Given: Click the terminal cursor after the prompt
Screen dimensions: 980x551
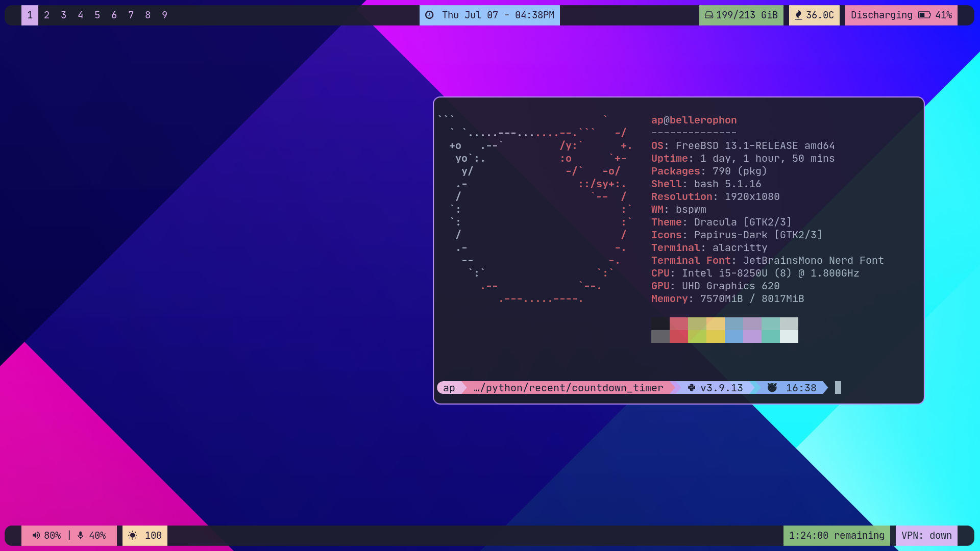Looking at the screenshot, I should click(838, 388).
